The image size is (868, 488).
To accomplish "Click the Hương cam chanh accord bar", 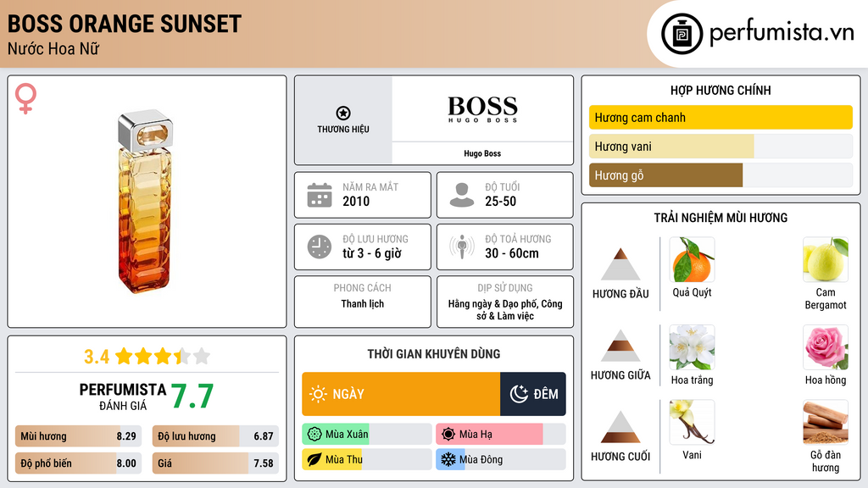I will [721, 118].
